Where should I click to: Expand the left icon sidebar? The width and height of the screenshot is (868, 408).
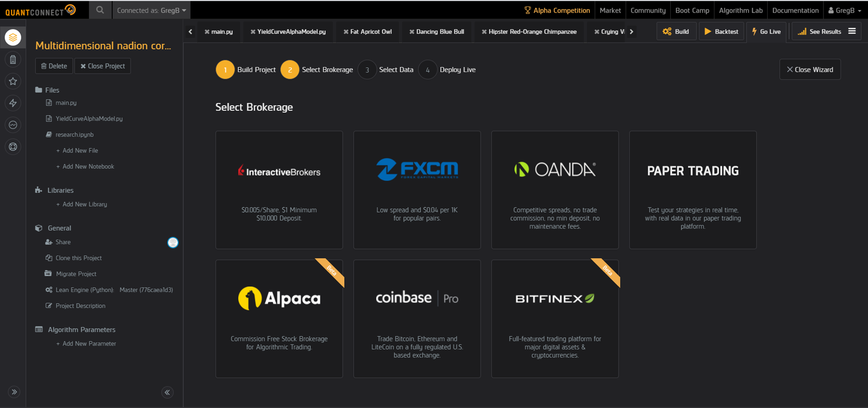coord(14,392)
